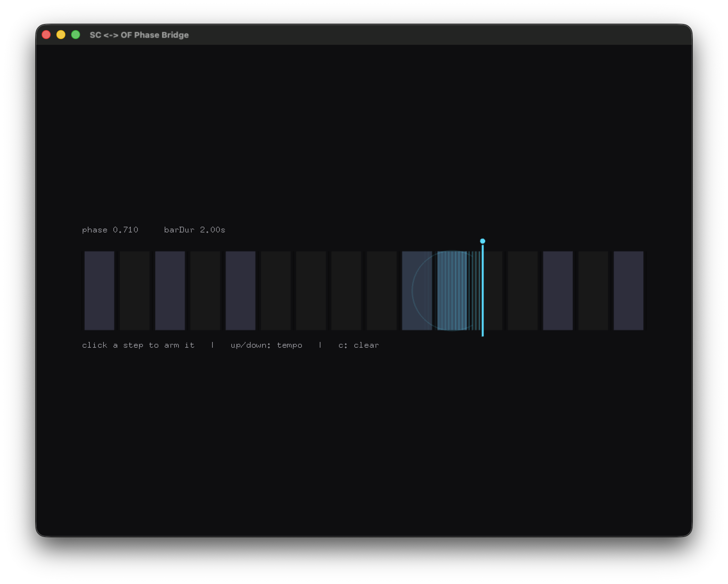Disarm the fourteenth sequencer step
The width and height of the screenshot is (728, 584).
pos(558,290)
